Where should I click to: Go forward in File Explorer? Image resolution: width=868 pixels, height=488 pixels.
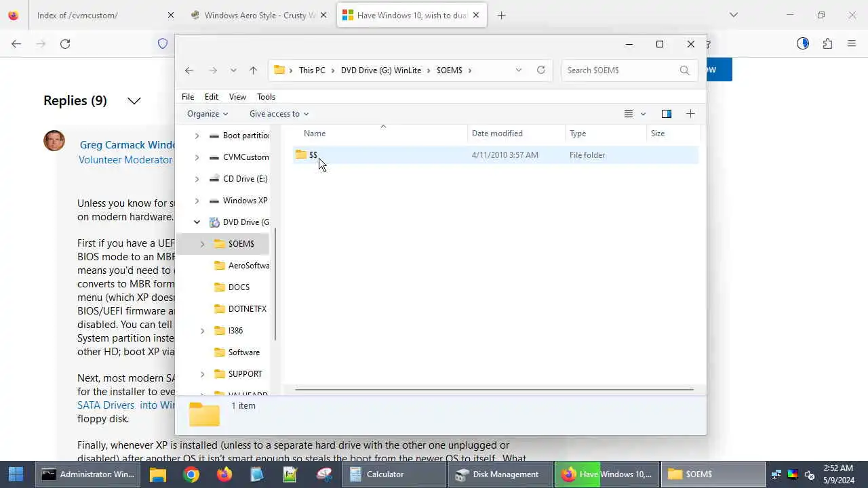click(x=213, y=70)
